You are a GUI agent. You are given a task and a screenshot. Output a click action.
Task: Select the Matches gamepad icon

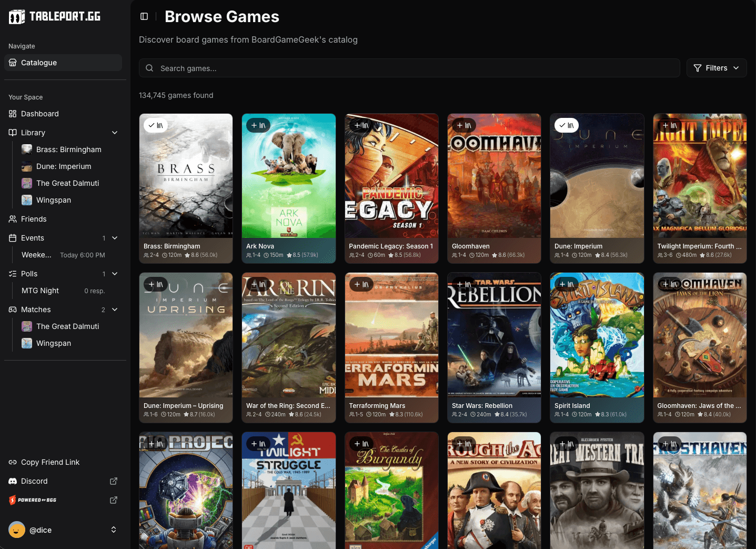point(12,310)
